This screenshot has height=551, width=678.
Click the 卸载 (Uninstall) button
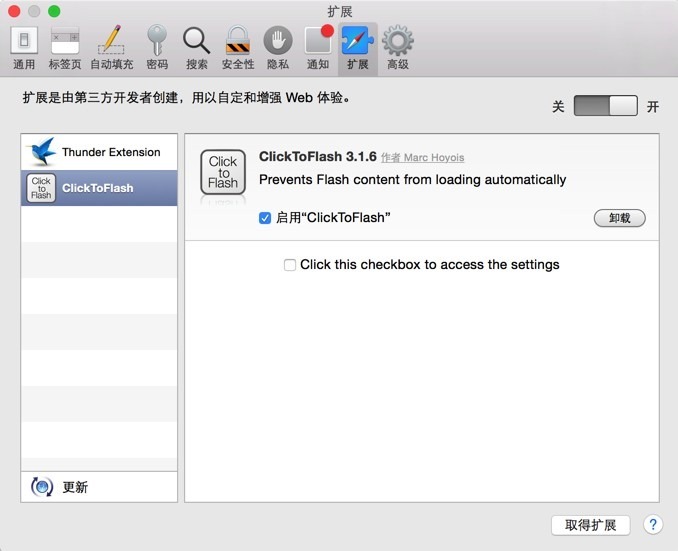pyautogui.click(x=620, y=218)
